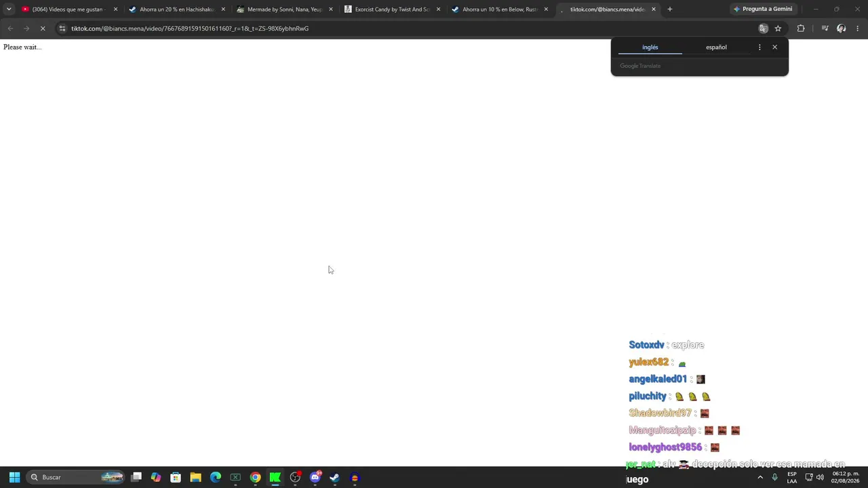868x488 pixels.
Task: Open the Extensions puzzle icon
Action: click(x=801, y=28)
